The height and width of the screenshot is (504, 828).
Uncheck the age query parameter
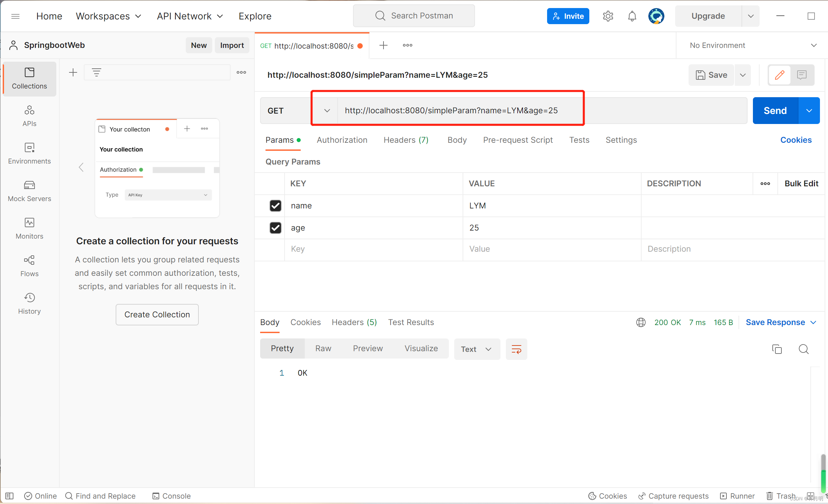tap(275, 228)
